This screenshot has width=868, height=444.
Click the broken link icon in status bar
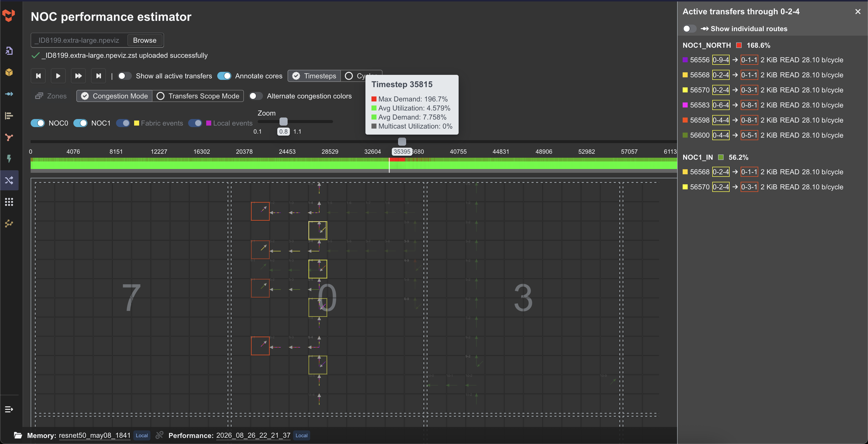point(159,435)
